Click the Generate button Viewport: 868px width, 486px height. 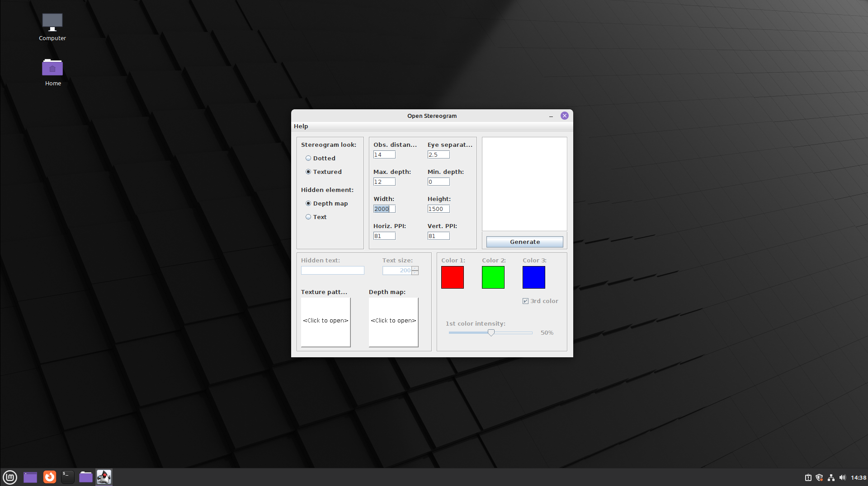click(524, 242)
